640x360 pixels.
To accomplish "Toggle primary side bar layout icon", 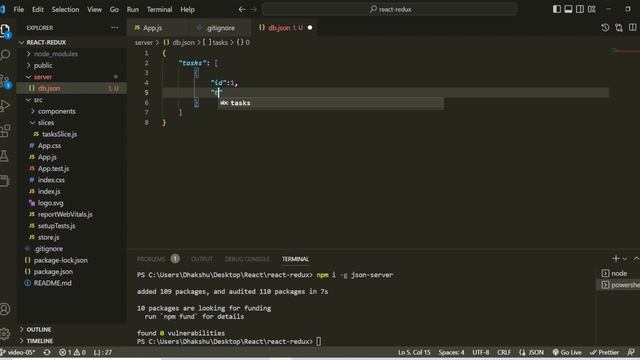I will click(x=557, y=9).
